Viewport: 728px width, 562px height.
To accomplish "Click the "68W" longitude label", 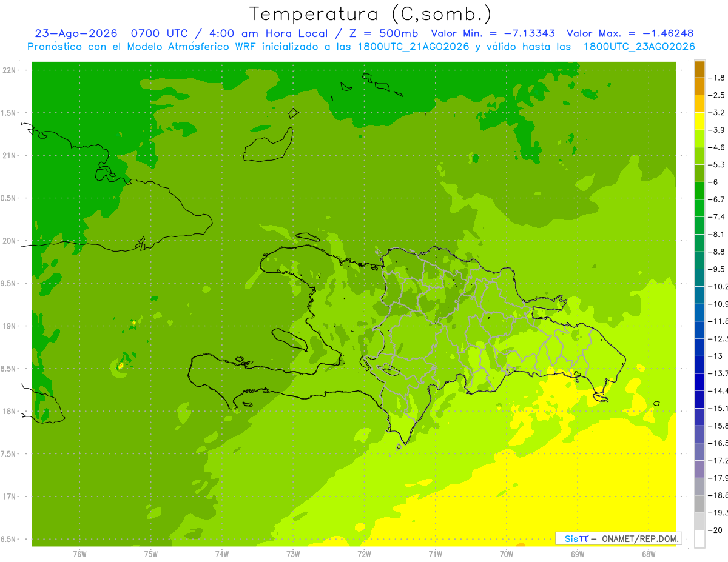I will click(649, 554).
